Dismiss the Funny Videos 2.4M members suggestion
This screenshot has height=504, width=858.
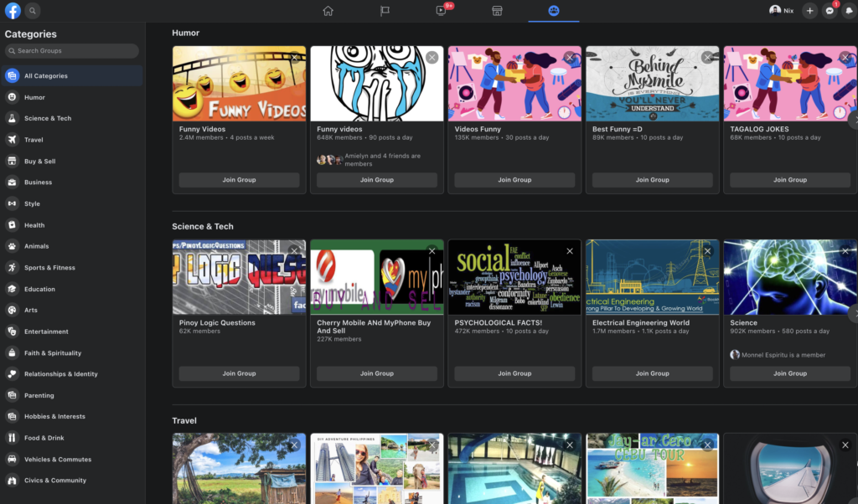point(294,58)
